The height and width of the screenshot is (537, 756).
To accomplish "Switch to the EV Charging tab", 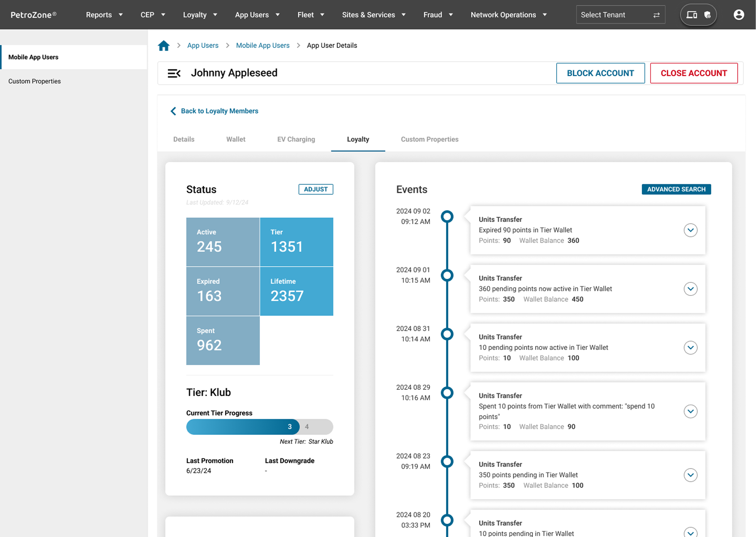I will pos(296,139).
